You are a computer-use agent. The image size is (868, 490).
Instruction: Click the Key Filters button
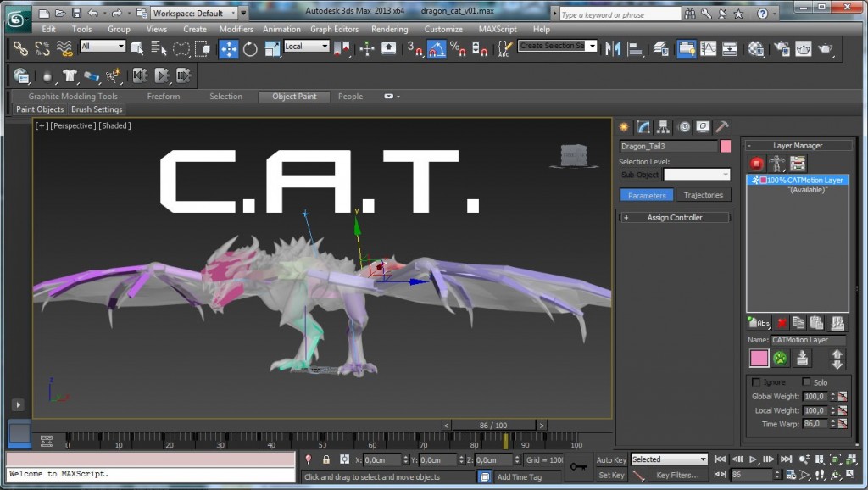pyautogui.click(x=677, y=475)
